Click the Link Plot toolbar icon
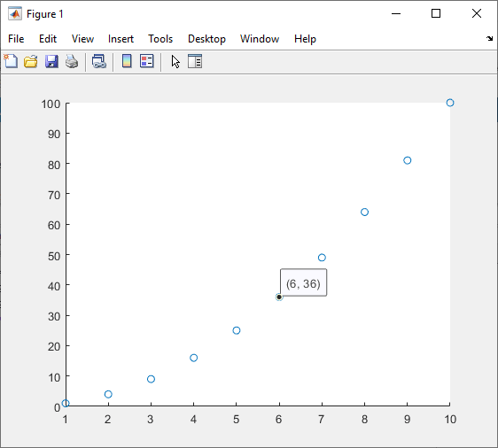The image size is (498, 448). (x=99, y=61)
